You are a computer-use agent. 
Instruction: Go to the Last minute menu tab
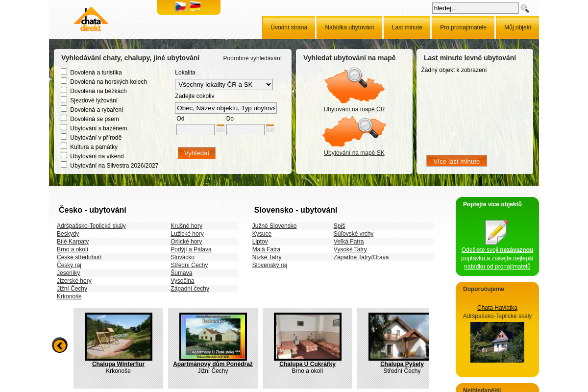pos(407,27)
